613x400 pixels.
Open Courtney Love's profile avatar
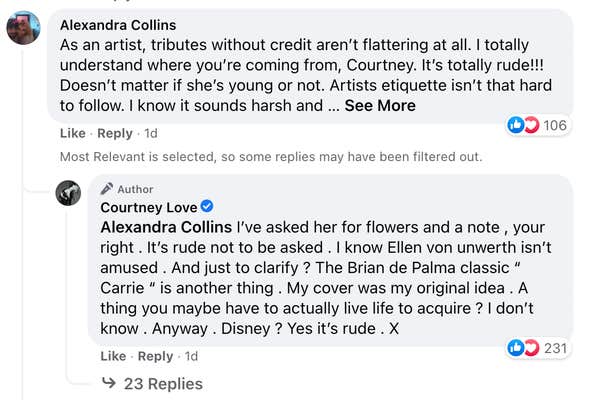click(x=68, y=194)
